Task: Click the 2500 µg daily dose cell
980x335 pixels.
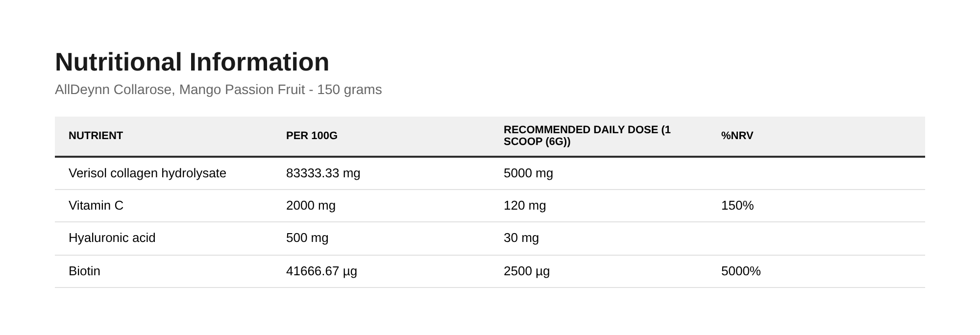Action: [x=527, y=271]
